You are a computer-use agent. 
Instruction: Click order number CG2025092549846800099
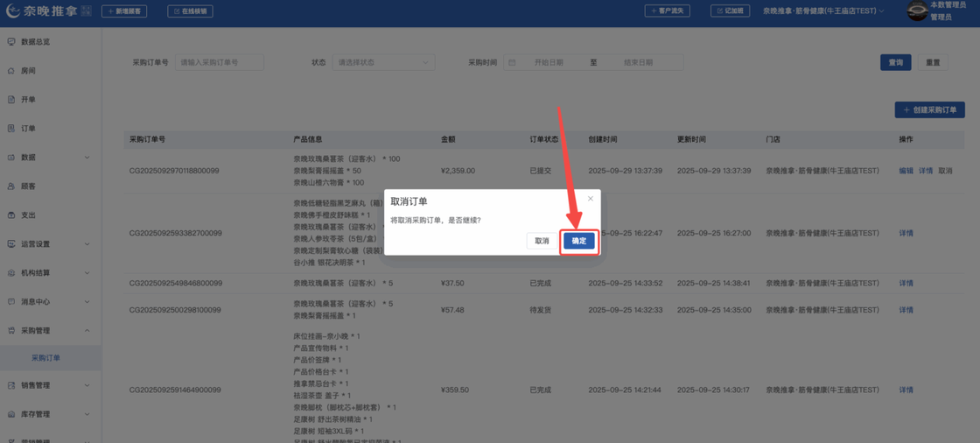coord(176,283)
